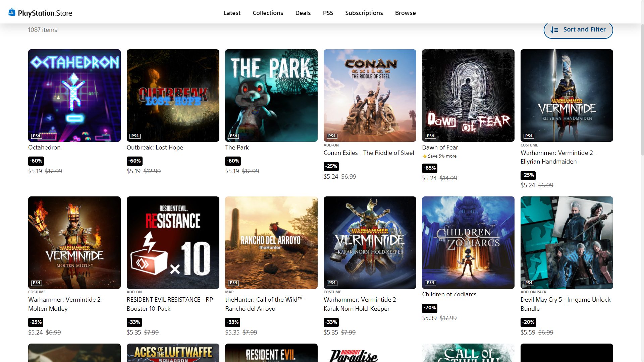
Task: Open the Deals navigation link
Action: [303, 13]
